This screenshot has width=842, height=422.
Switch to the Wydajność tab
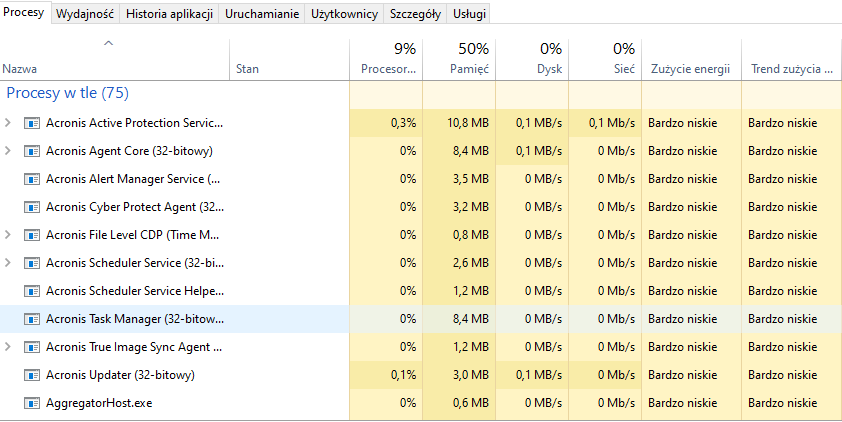point(85,14)
